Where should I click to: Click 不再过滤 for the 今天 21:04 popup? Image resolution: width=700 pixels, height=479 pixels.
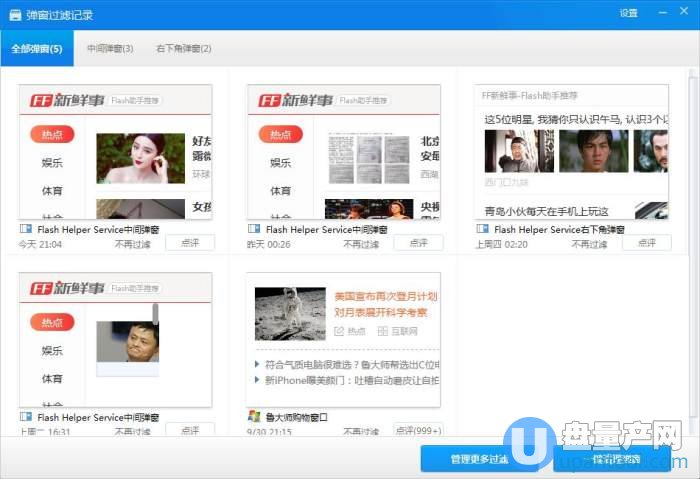pyautogui.click(x=131, y=243)
